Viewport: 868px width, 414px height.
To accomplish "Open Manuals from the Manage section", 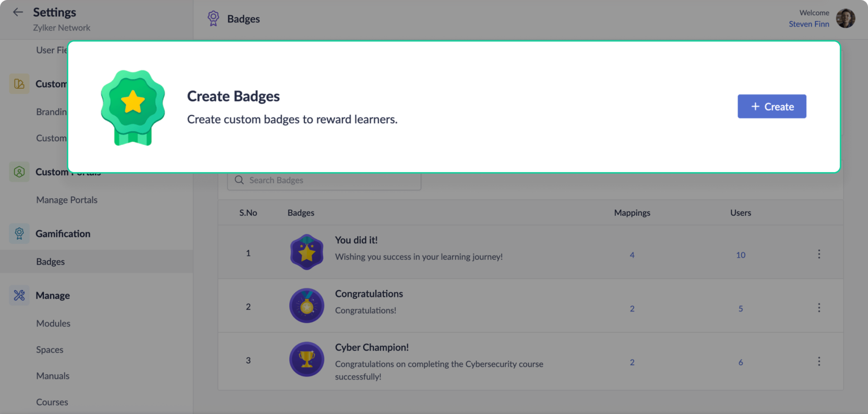I will click(53, 375).
